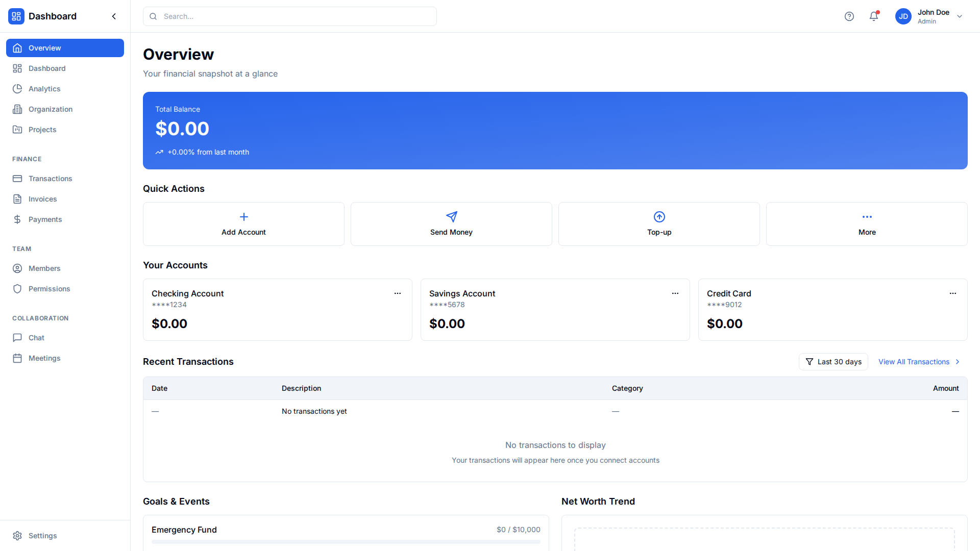980x551 pixels.
Task: Open the help question mark icon
Action: coord(849,16)
